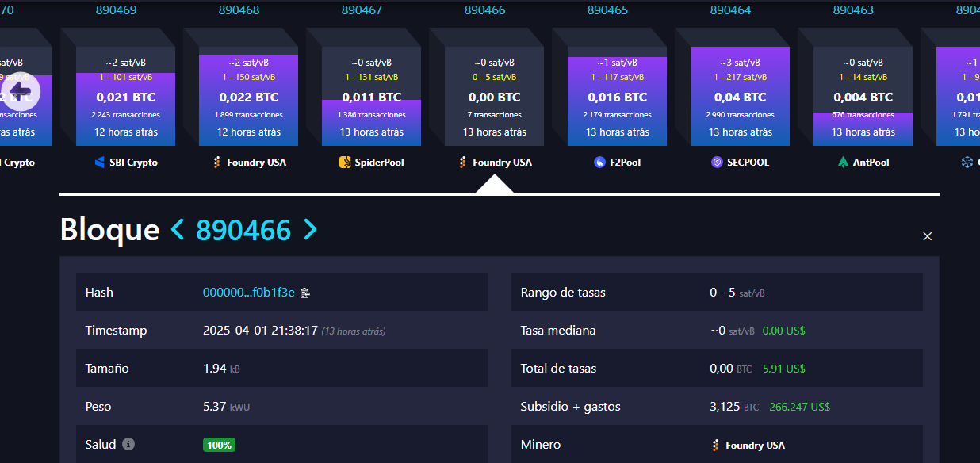Click block height number 890463
The image size is (980, 463).
click(x=853, y=10)
